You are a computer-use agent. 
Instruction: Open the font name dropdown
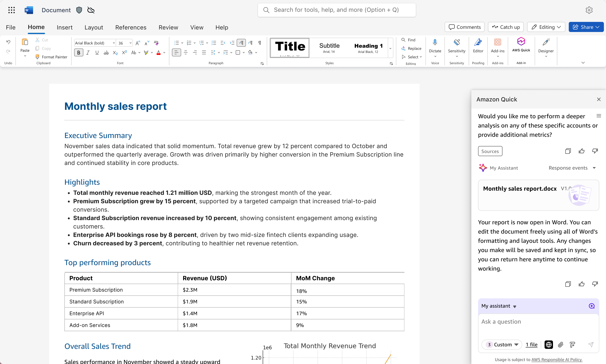pyautogui.click(x=114, y=43)
